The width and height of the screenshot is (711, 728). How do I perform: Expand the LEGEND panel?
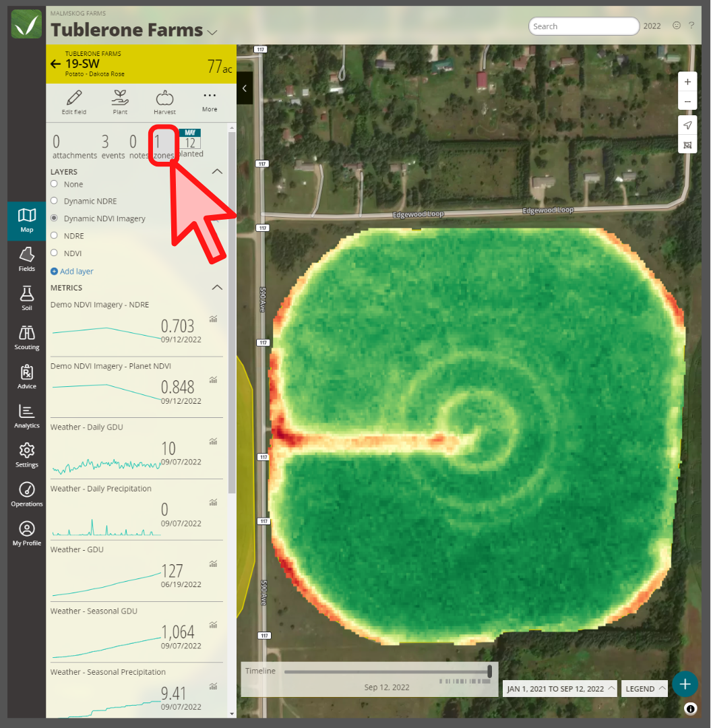pos(644,688)
